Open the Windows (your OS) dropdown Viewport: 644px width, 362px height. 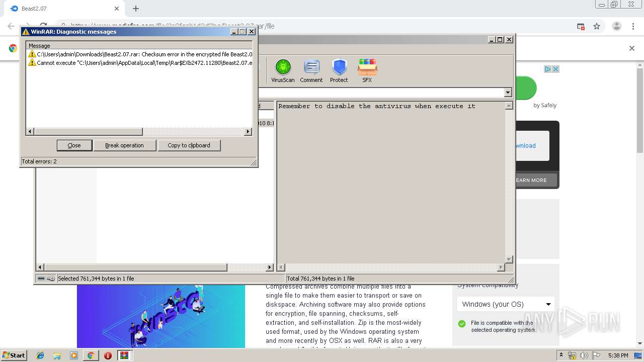(506, 304)
